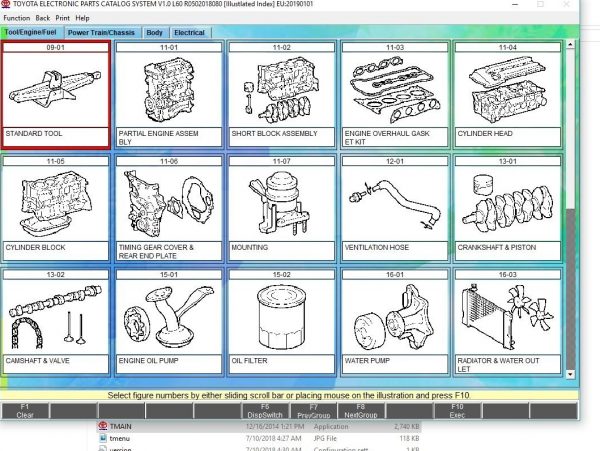Switch to Tool/Engine/Fuel tab
Screen dimensions: 600x451
pyautogui.click(x=31, y=33)
